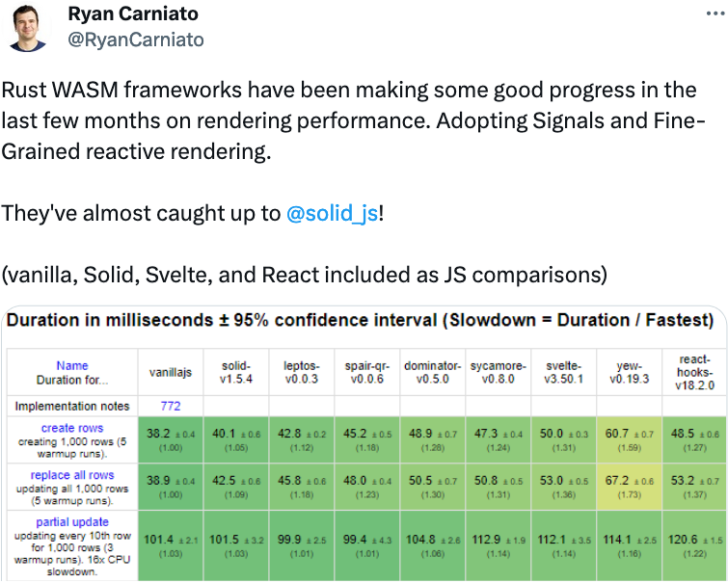This screenshot has width=728, height=583.
Task: Click the Name column header link
Action: pyautogui.click(x=72, y=365)
